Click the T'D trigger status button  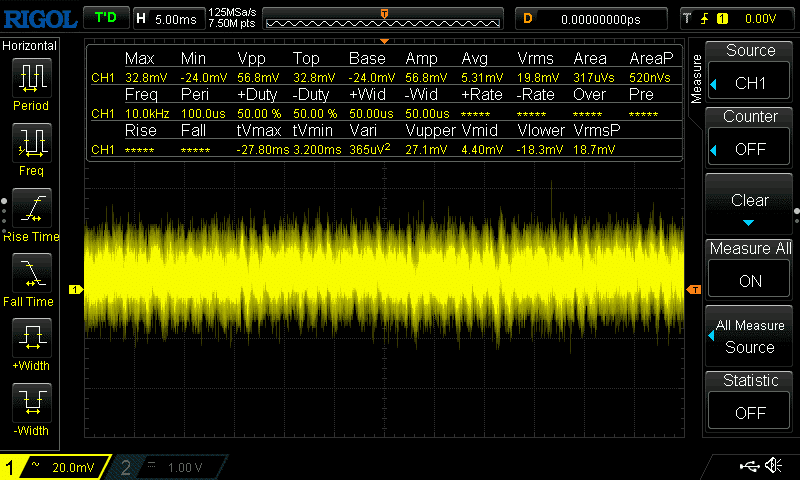click(x=104, y=18)
